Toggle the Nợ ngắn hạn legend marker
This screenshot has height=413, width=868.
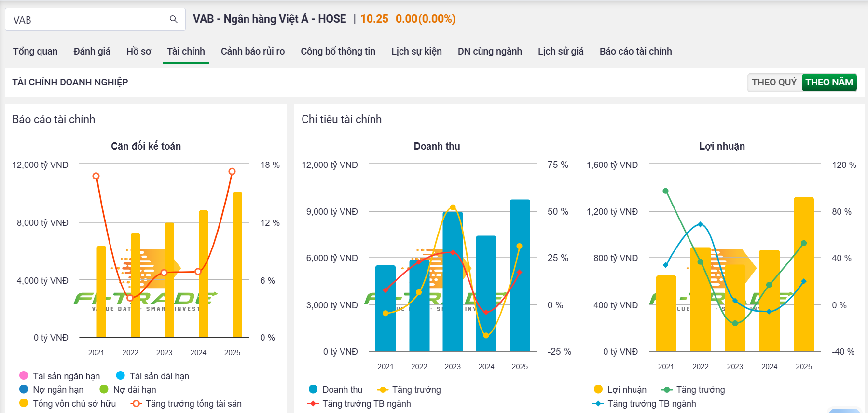[x=24, y=389]
